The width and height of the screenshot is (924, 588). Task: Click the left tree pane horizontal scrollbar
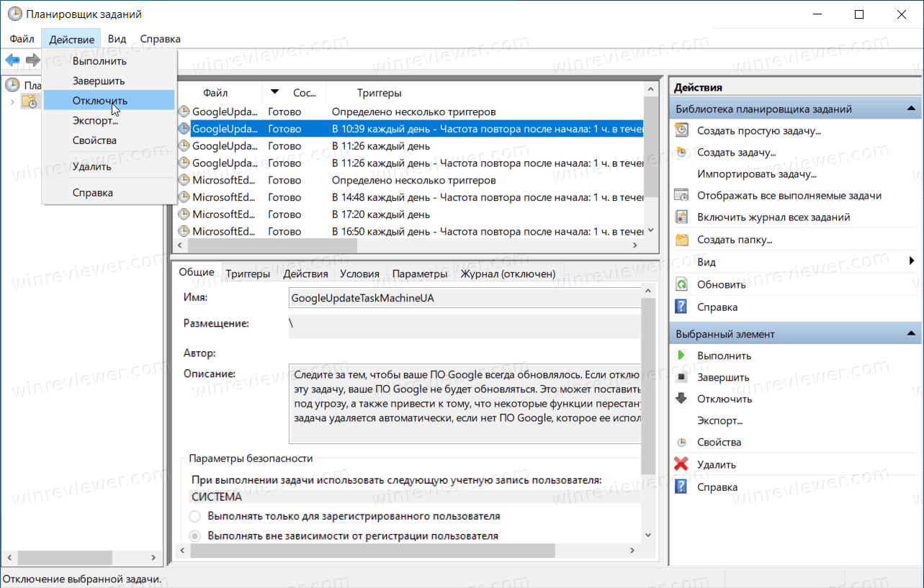pyautogui.click(x=81, y=558)
